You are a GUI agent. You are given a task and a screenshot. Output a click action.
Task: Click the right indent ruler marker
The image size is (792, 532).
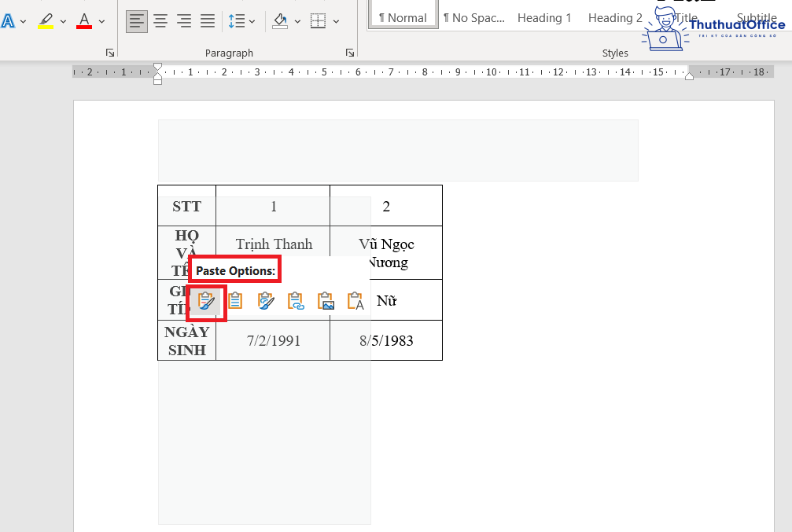pos(689,76)
